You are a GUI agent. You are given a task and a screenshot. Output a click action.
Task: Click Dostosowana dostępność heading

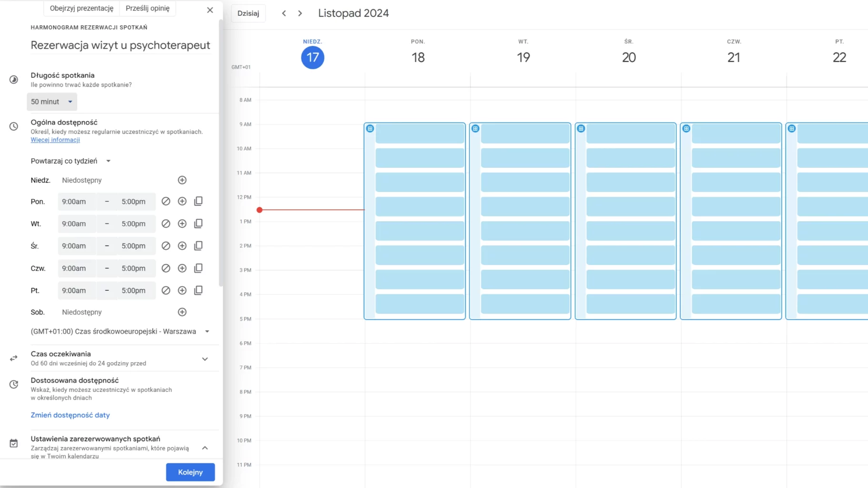(75, 380)
